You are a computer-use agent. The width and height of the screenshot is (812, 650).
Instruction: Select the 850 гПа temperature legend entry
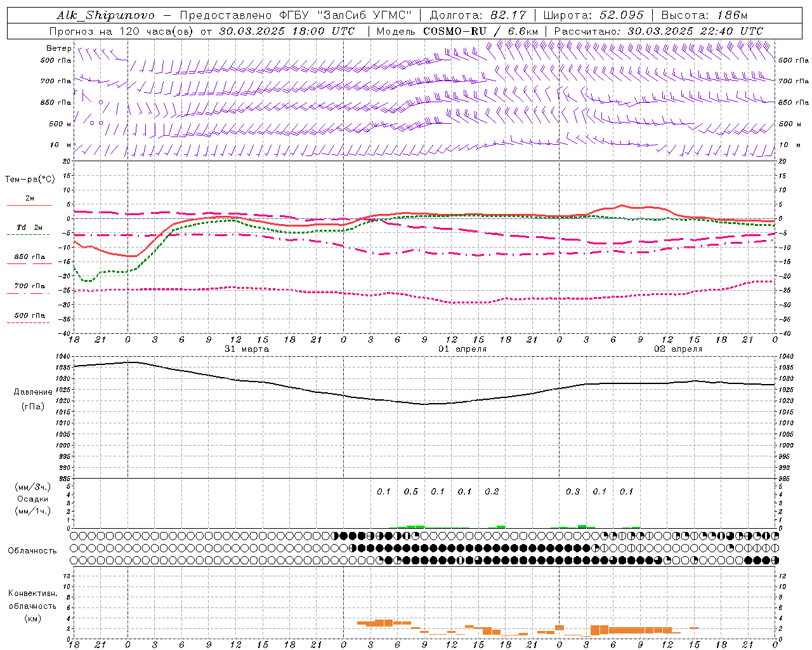29,258
